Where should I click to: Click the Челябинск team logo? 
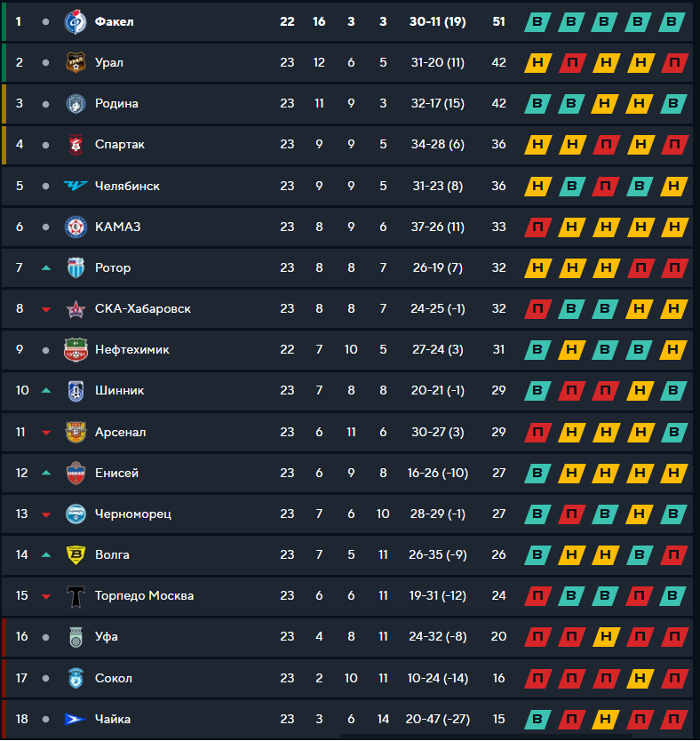coord(75,186)
